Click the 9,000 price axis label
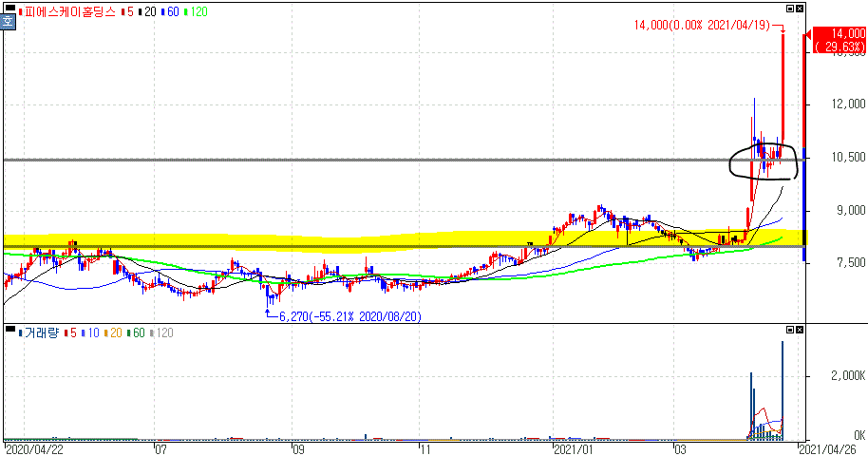Viewport: 868px width, 456px height. pos(851,209)
